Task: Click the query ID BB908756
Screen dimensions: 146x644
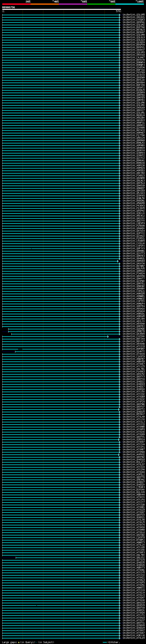Action: pyautogui.click(x=8, y=8)
